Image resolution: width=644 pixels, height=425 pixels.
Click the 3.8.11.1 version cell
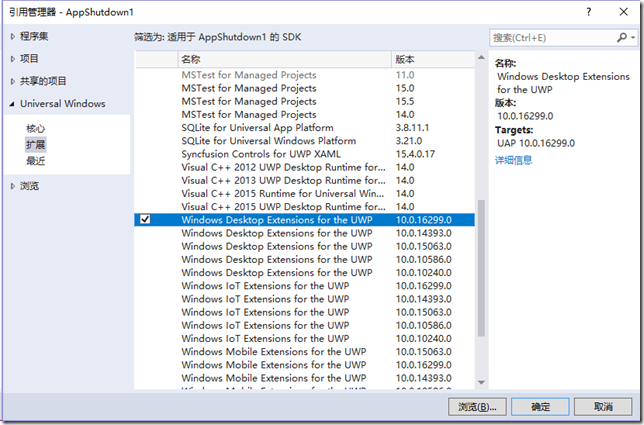coord(412,128)
